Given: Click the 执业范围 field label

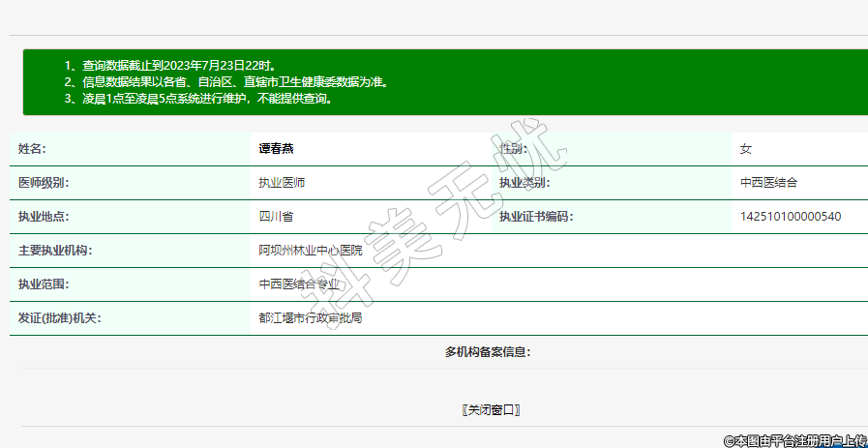Looking at the screenshot, I should (44, 284).
